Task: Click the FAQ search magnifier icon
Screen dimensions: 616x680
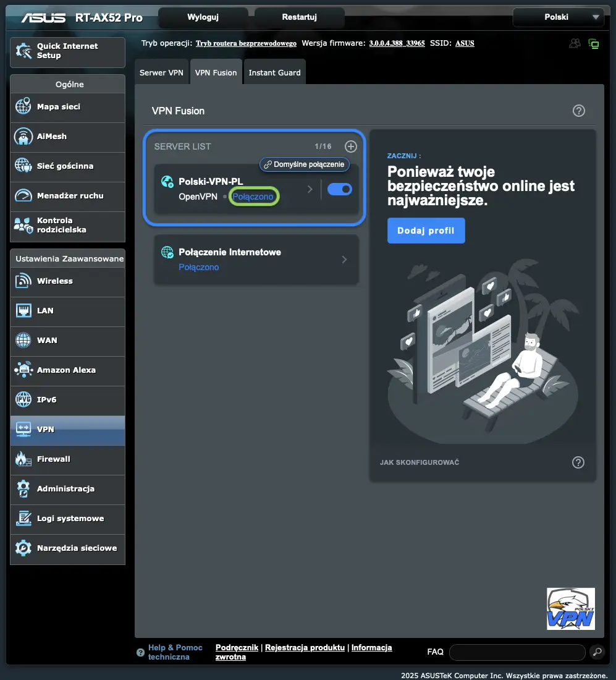Action: click(597, 652)
